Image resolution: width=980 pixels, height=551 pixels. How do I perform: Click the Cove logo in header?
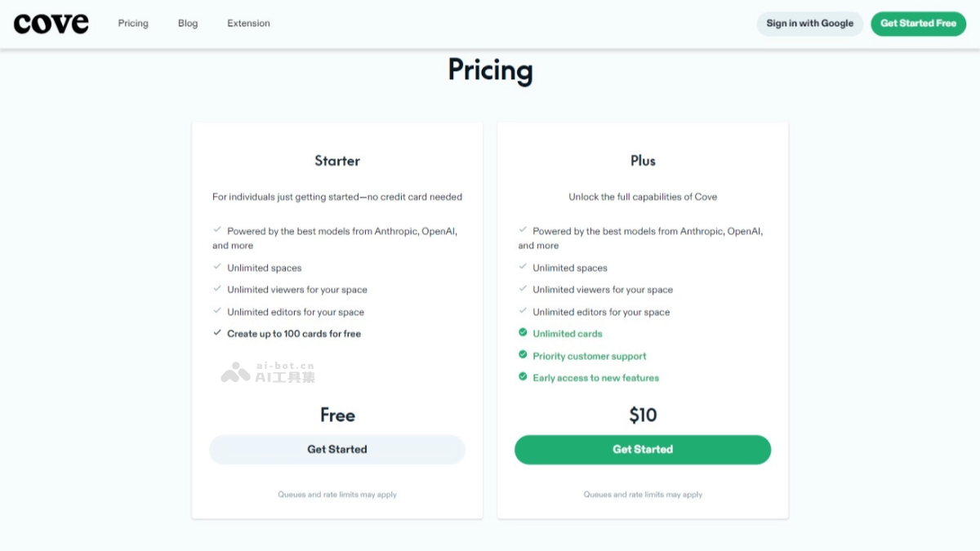[51, 23]
